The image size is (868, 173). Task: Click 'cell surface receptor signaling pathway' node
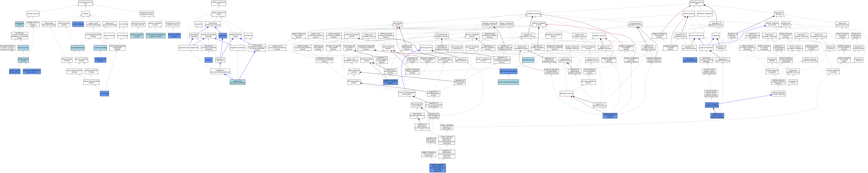(x=706, y=60)
